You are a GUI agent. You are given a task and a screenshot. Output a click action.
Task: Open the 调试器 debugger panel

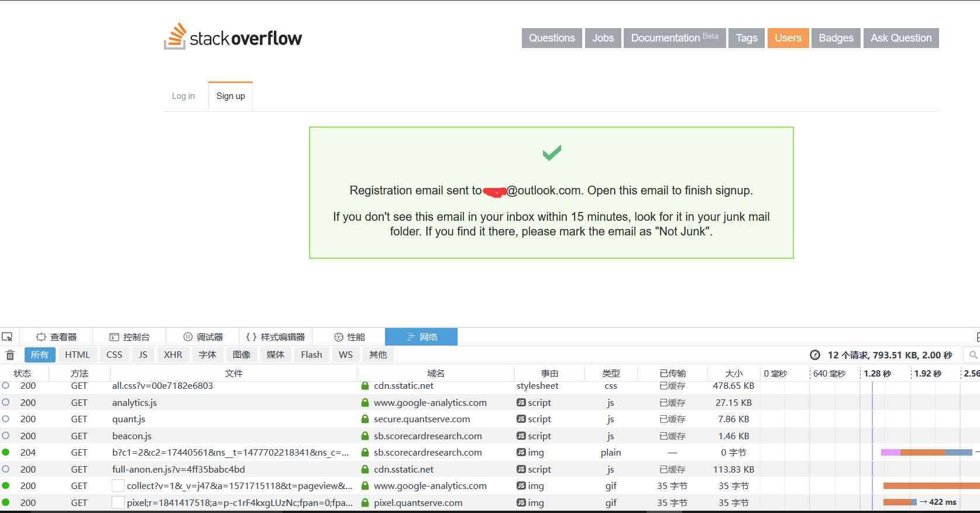pyautogui.click(x=203, y=337)
